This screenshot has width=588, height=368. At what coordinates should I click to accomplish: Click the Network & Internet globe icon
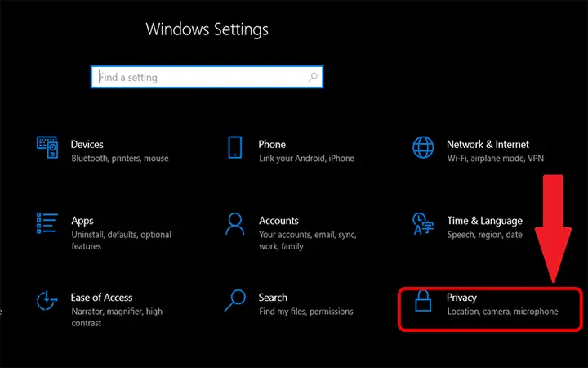click(423, 147)
